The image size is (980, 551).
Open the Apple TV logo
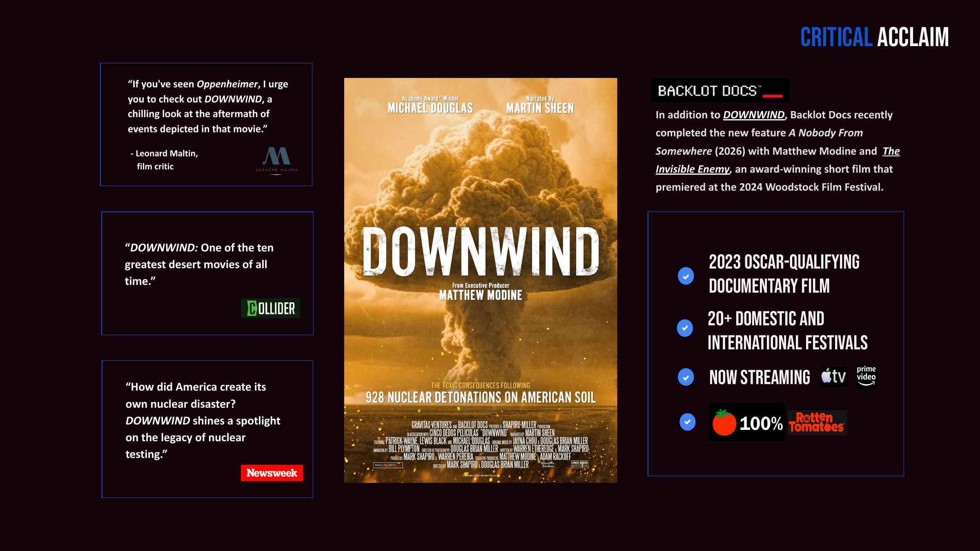coord(833,376)
